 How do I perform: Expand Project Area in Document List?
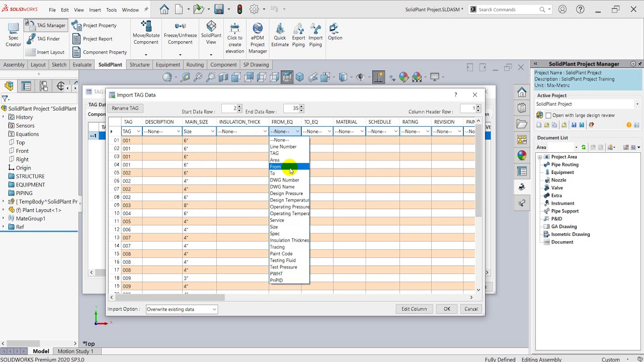(540, 157)
